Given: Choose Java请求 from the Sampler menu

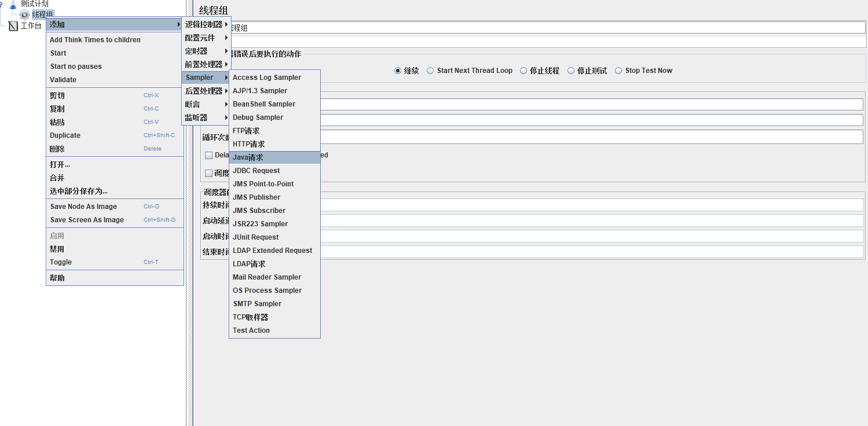Looking at the screenshot, I should click(x=247, y=157).
